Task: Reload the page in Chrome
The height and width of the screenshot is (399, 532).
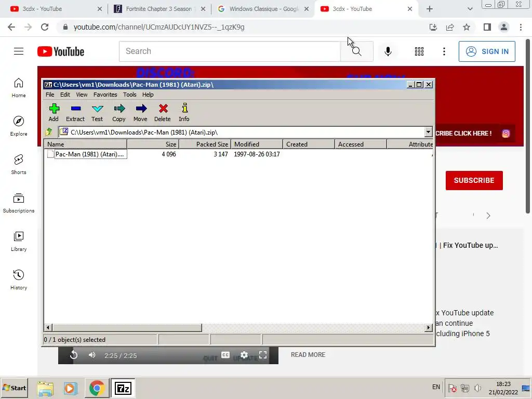Action: [x=45, y=27]
